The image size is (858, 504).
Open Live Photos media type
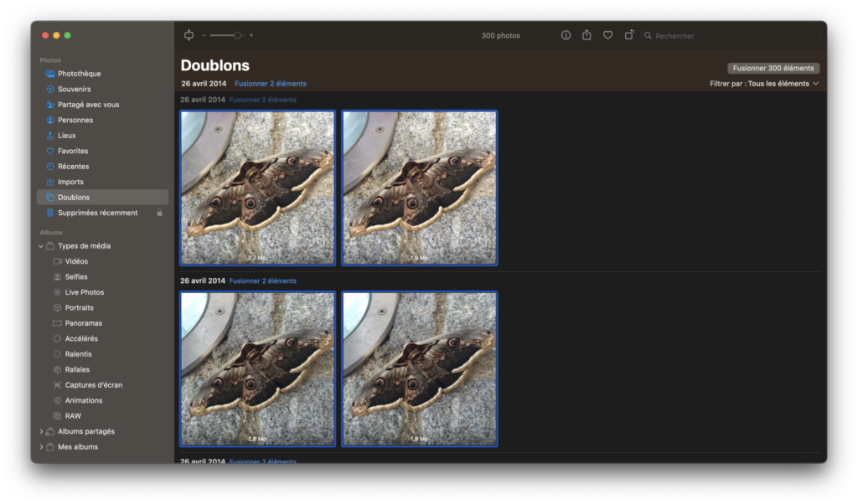click(102, 292)
